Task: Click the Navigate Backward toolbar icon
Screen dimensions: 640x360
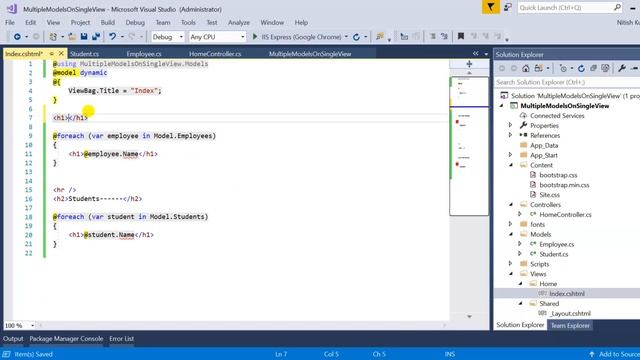Action: point(17,37)
